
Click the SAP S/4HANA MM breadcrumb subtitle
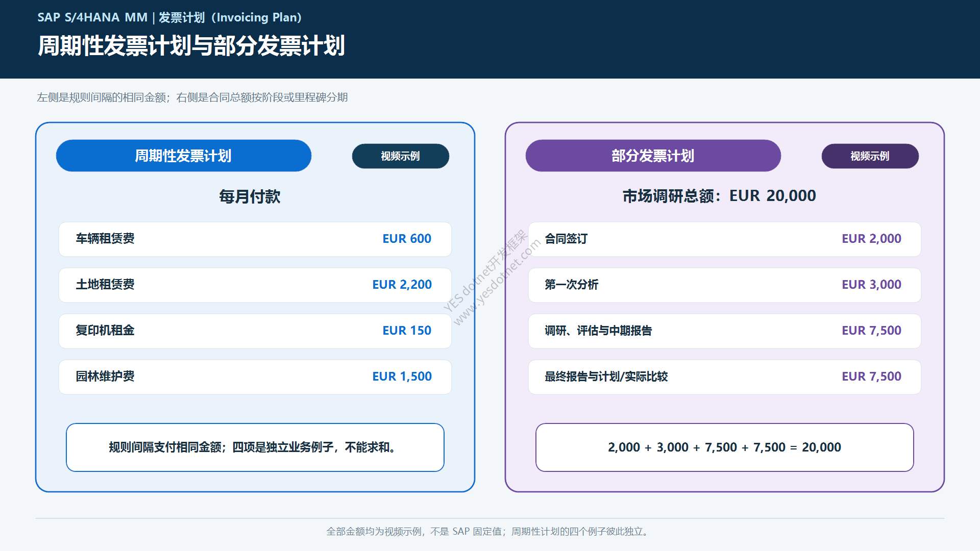[x=169, y=17]
